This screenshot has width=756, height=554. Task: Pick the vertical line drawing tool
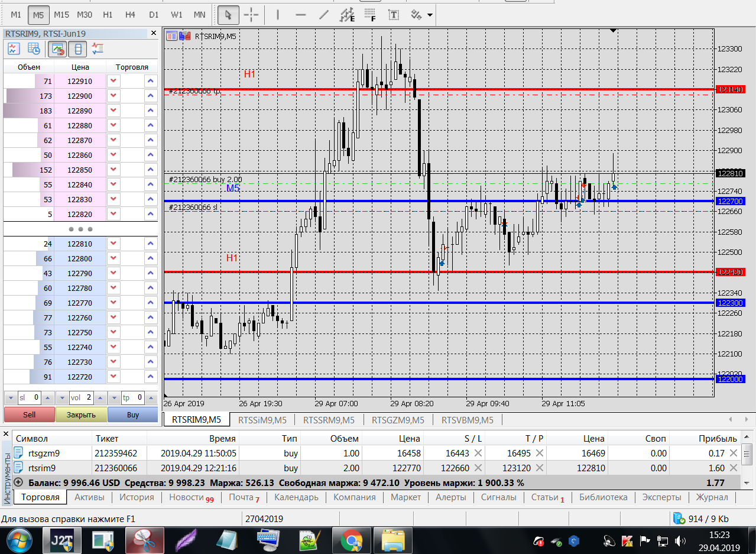click(277, 14)
